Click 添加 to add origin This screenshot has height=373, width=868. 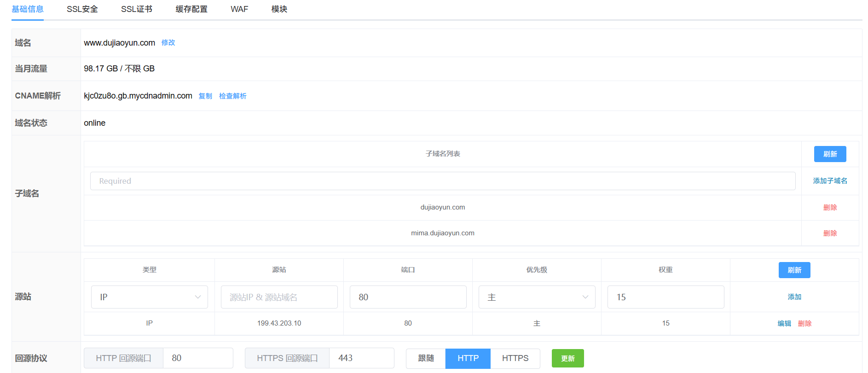794,297
